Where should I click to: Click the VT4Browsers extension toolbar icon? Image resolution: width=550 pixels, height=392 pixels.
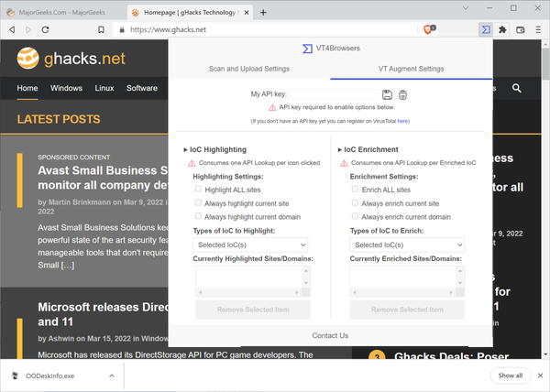click(x=486, y=30)
